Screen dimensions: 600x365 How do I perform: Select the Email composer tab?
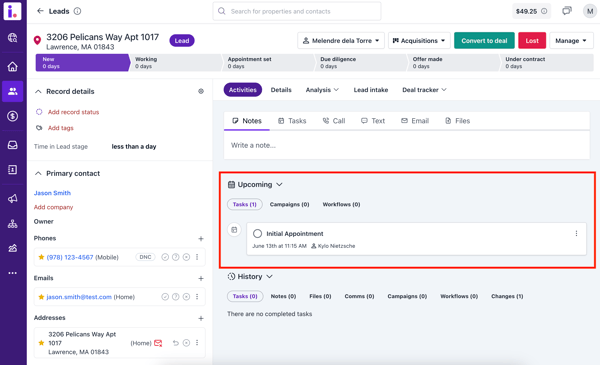tap(415, 121)
